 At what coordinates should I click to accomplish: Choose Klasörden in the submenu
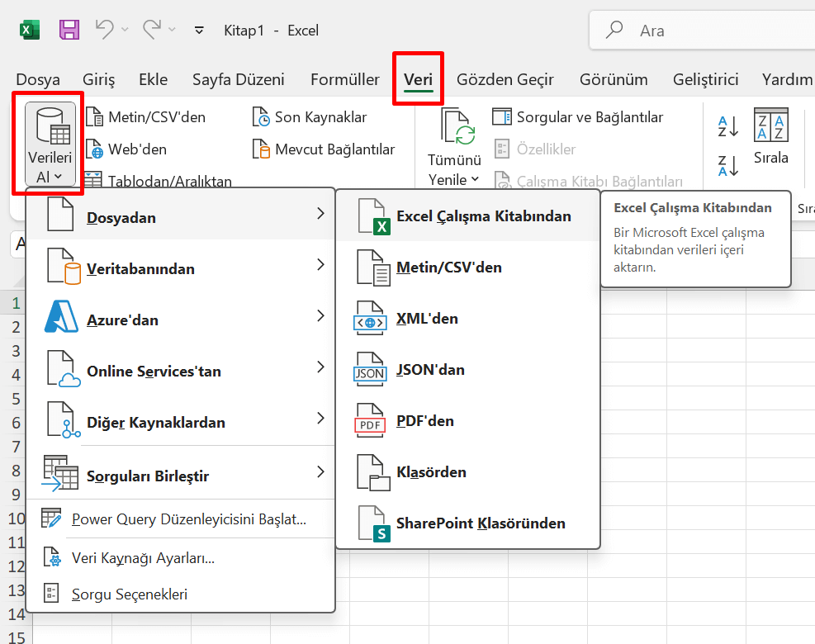[x=468, y=472]
